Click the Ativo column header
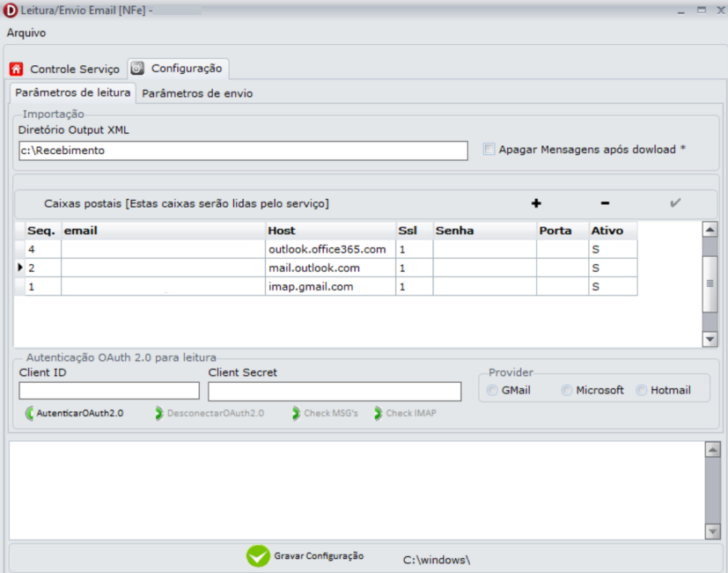 pyautogui.click(x=614, y=231)
